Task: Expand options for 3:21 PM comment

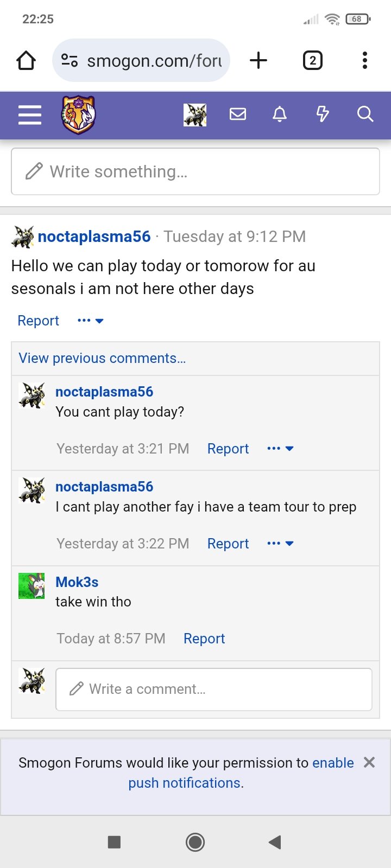Action: [x=280, y=449]
